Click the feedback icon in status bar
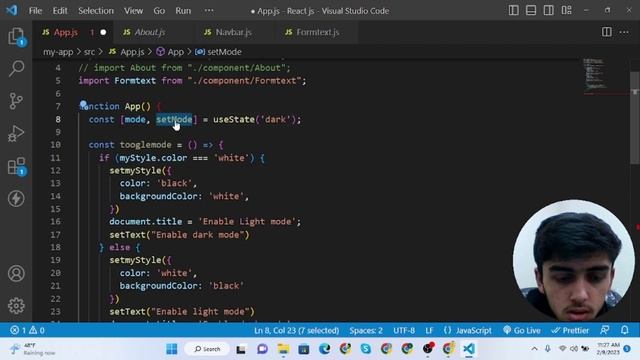 pyautogui.click(x=604, y=330)
